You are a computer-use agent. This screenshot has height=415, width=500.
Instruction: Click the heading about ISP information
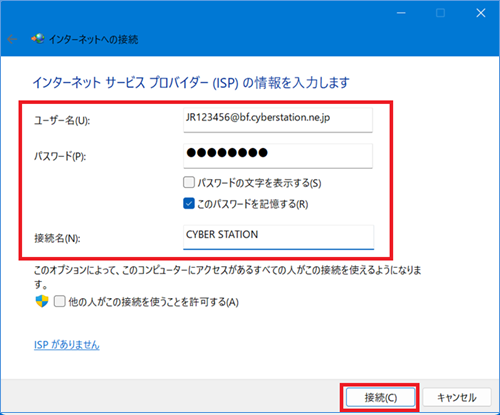point(191,82)
